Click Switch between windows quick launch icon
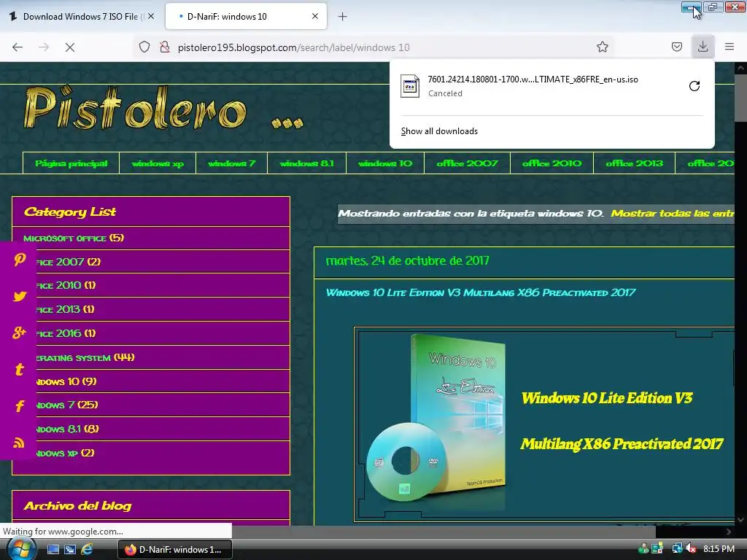747x560 pixels. (69, 550)
